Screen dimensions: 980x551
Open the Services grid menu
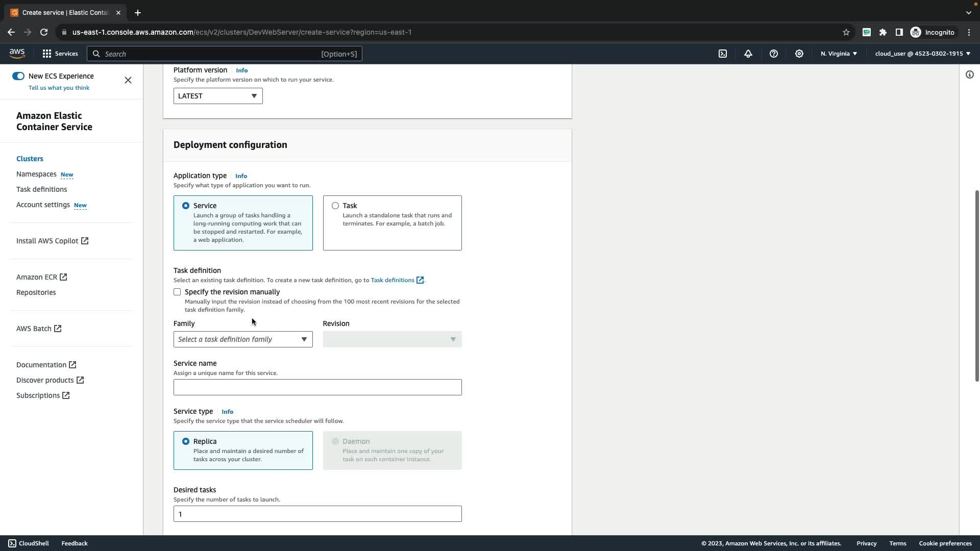[47, 54]
